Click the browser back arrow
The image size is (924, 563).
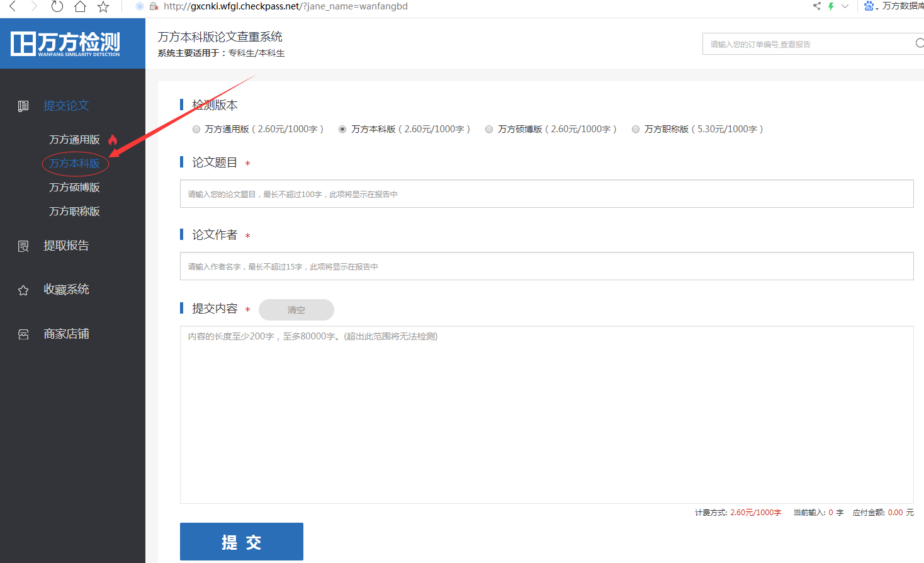[x=13, y=6]
